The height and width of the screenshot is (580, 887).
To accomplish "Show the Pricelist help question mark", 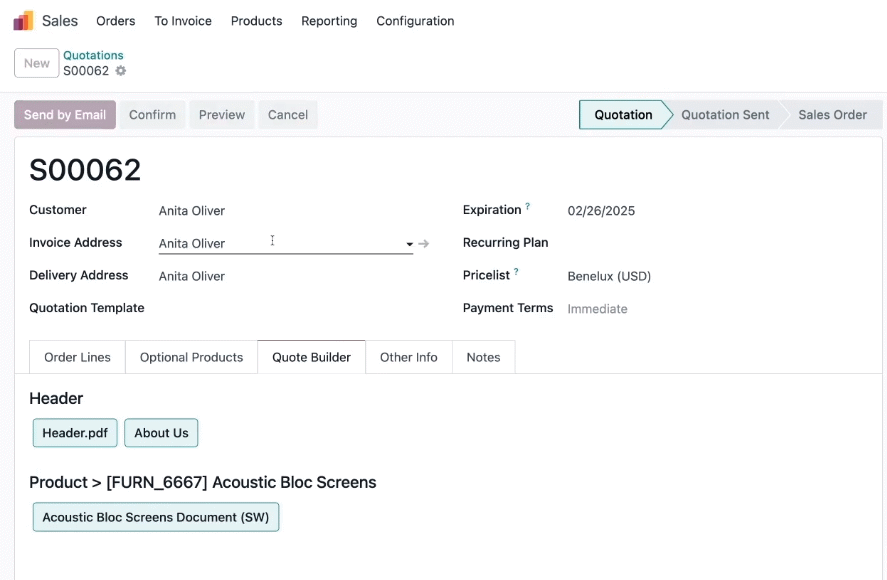I will tap(516, 272).
